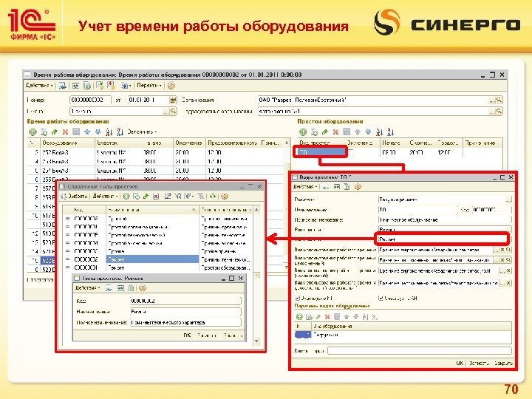Delete row in Перечень видов оборудования toolbar
Viewport: 532px width, 399px height.
point(327,317)
